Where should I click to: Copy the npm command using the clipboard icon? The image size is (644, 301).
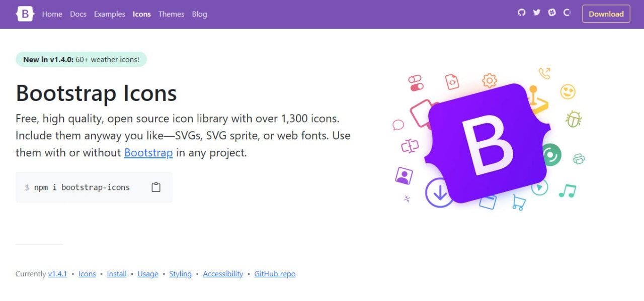click(x=155, y=186)
